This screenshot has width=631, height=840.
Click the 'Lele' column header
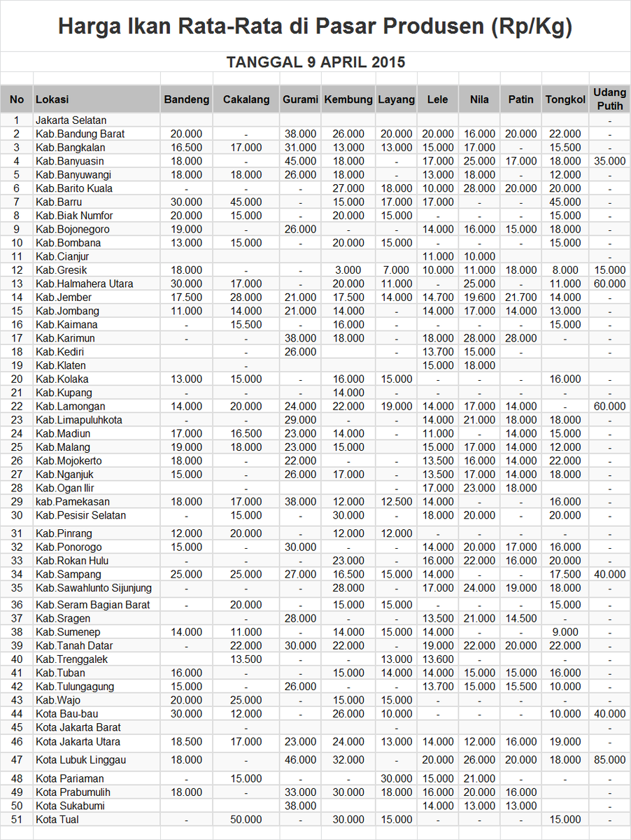point(437,99)
